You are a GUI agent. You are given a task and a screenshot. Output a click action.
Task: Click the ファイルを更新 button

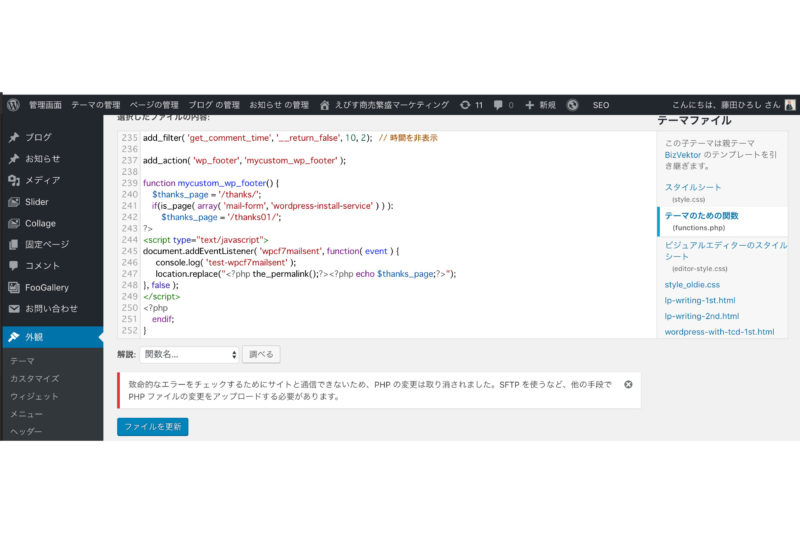click(x=152, y=426)
